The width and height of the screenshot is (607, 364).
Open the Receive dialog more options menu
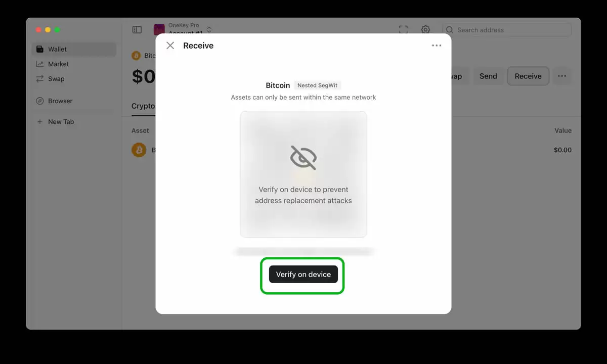[437, 45]
